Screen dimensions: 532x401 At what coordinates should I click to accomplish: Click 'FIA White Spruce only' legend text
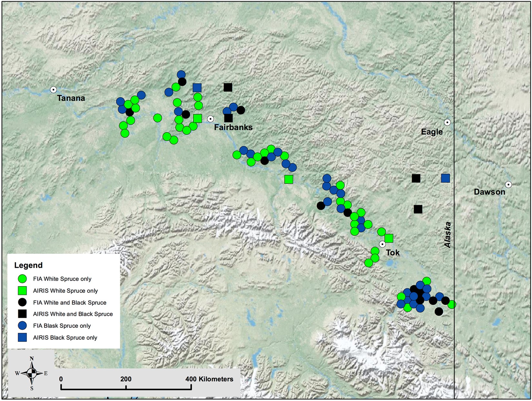(62, 279)
